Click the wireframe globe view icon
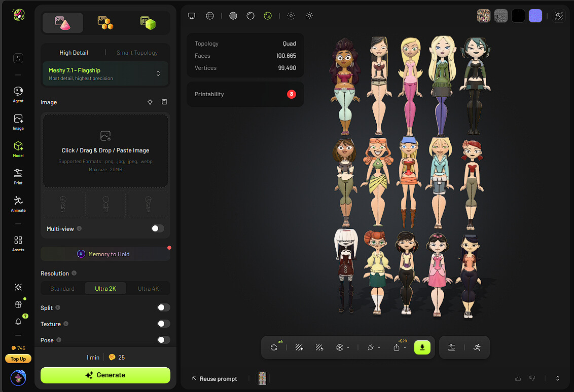574x392 pixels. [x=210, y=16]
